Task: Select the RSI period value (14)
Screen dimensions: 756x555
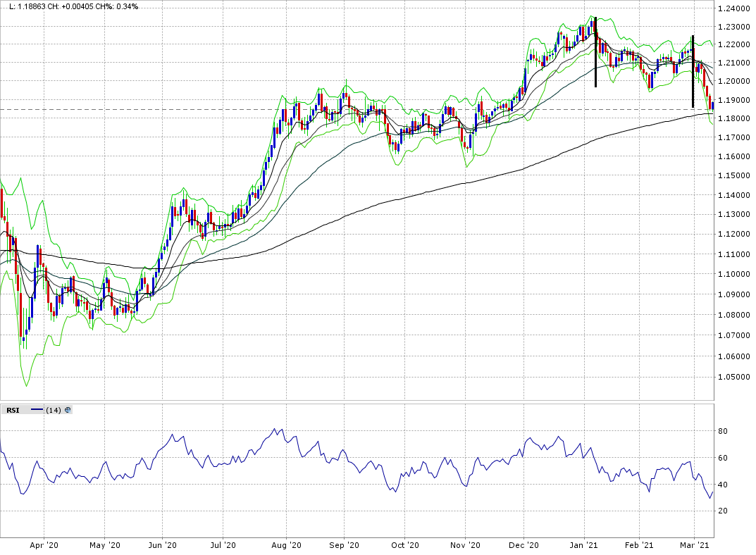Action: click(x=54, y=410)
